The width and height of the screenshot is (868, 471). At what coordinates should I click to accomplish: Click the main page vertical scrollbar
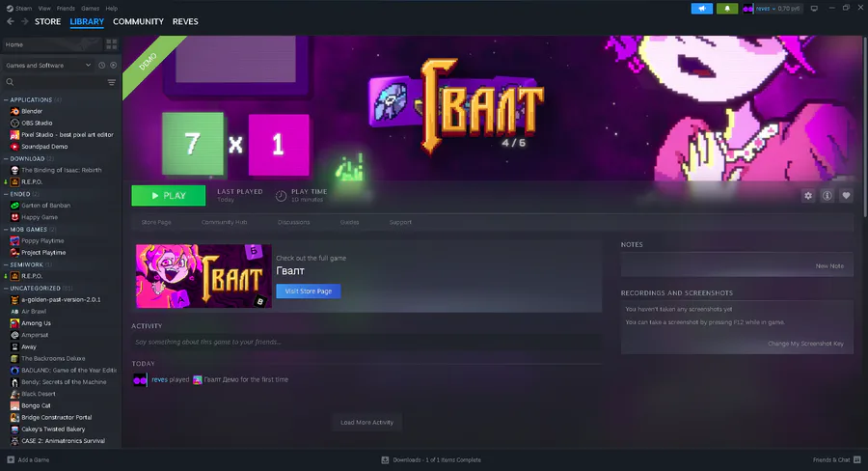[865, 126]
